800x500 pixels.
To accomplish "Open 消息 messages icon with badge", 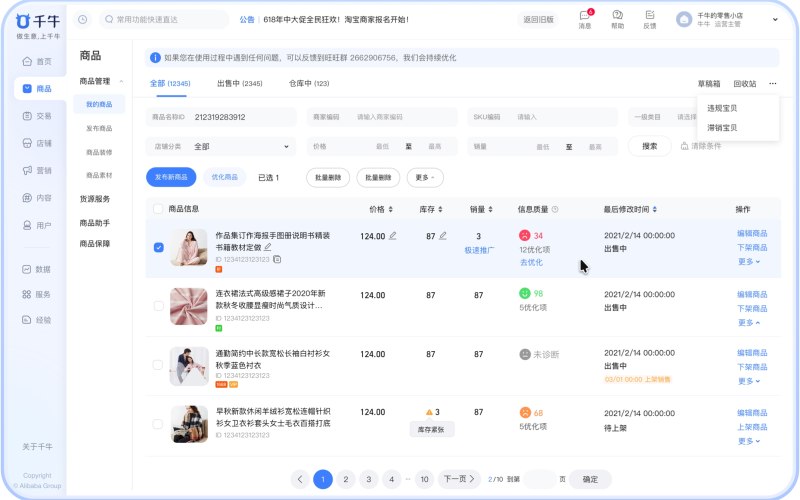I will [585, 19].
